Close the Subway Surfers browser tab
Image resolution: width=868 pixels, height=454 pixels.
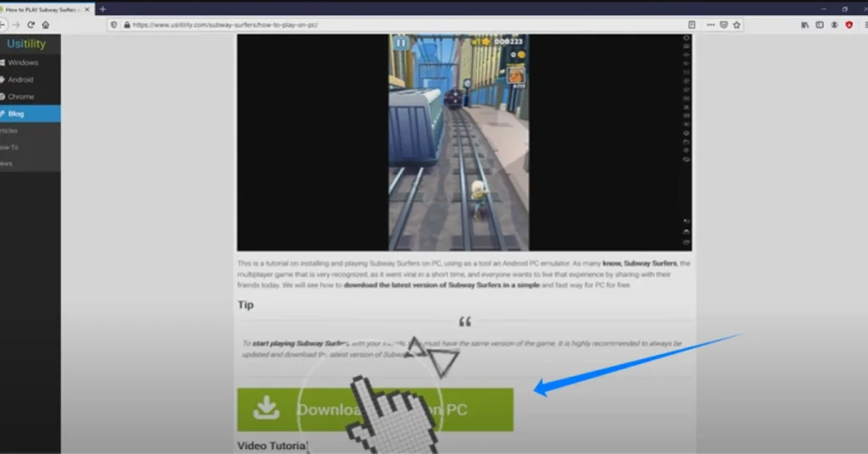click(87, 9)
